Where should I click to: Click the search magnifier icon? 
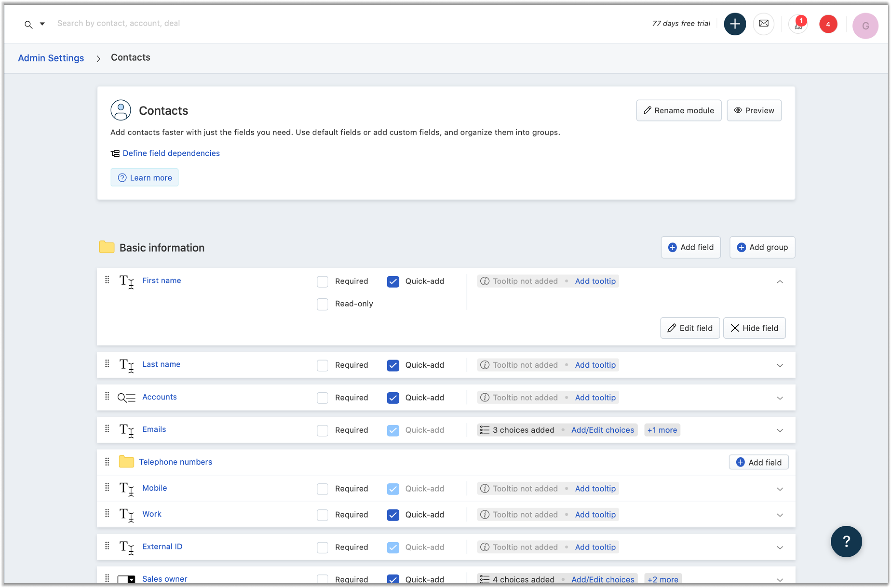(x=28, y=25)
